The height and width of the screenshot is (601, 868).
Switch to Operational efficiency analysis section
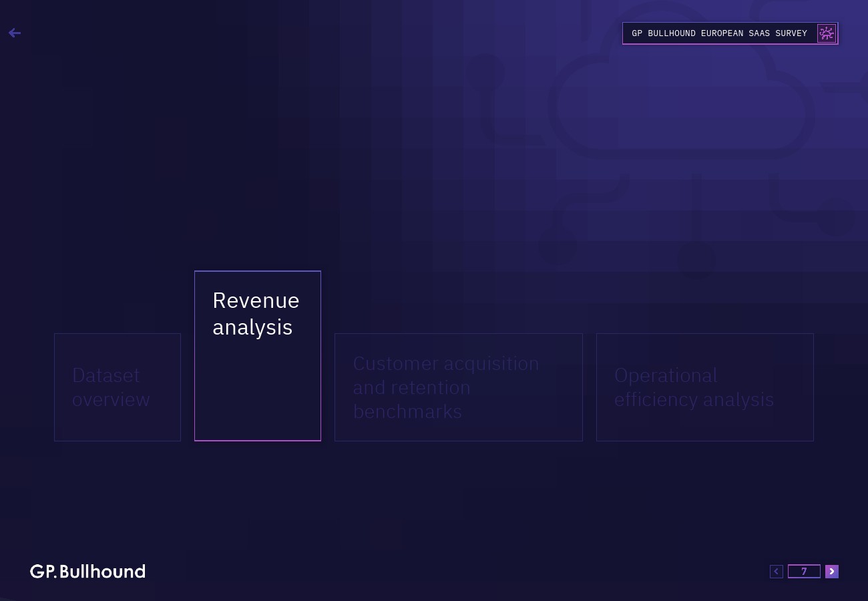(x=704, y=387)
